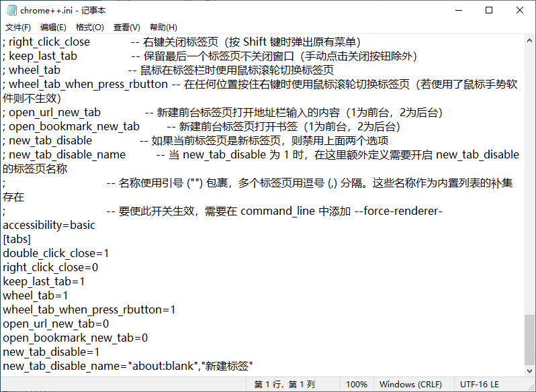Open the 格式(O) menu
536x392 pixels.
(x=90, y=28)
